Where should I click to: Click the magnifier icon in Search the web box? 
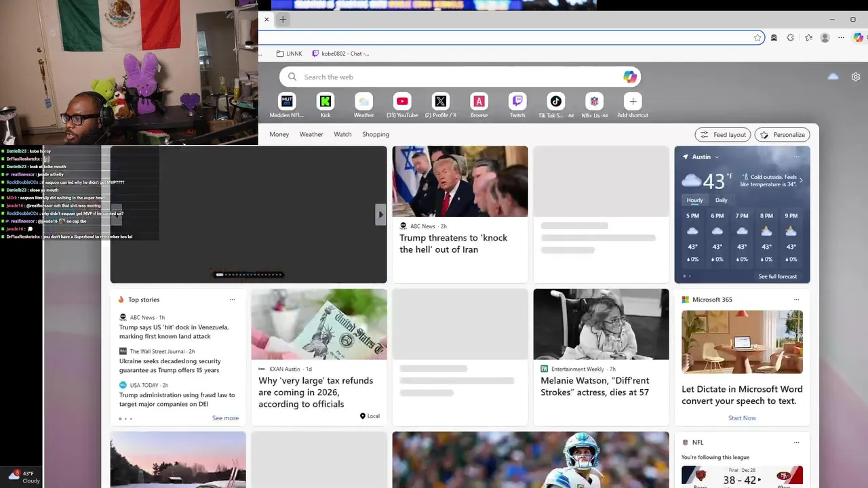pyautogui.click(x=292, y=77)
